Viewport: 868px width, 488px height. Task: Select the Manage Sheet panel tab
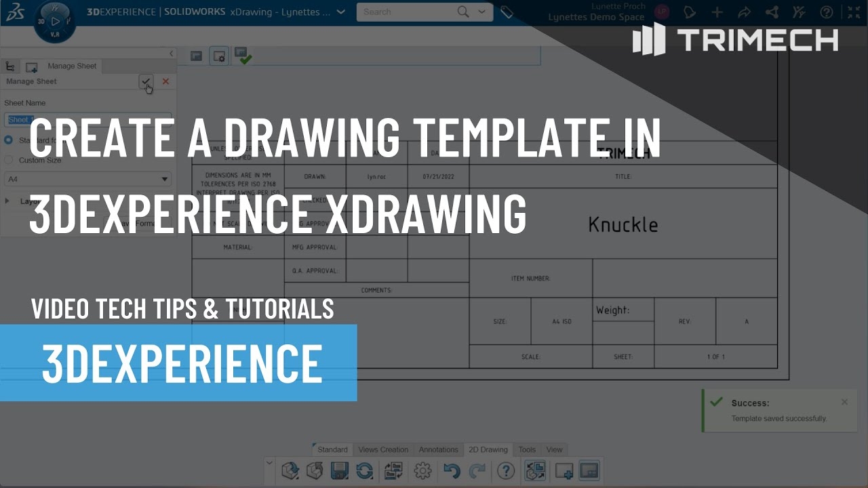point(72,66)
